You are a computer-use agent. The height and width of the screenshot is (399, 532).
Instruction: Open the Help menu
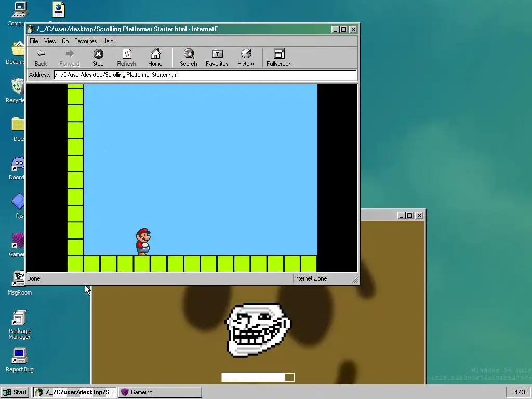click(x=108, y=41)
